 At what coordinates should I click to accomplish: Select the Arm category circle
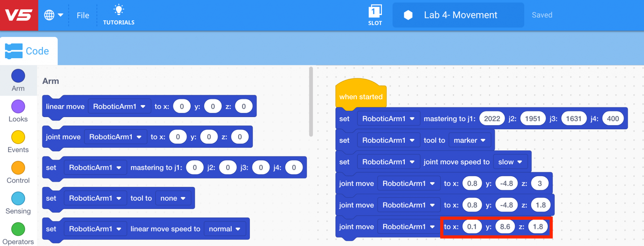(x=18, y=76)
